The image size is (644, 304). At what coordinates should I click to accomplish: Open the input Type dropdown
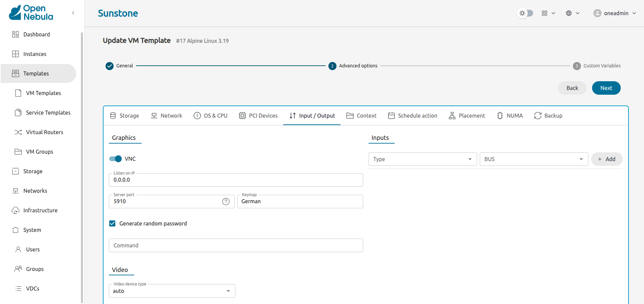click(x=422, y=159)
